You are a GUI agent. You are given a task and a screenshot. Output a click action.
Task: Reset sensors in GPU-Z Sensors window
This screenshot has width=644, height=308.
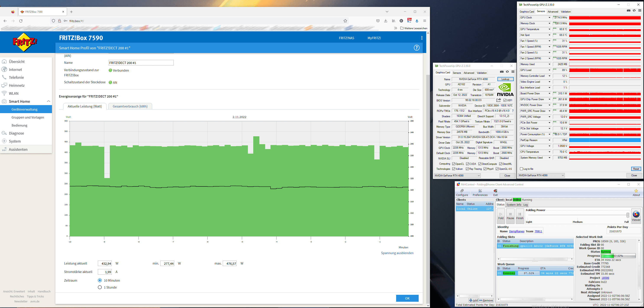point(636,169)
